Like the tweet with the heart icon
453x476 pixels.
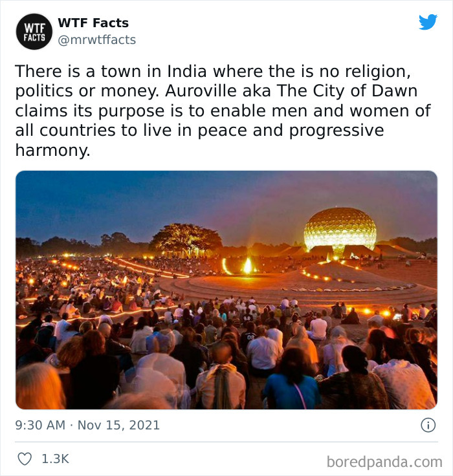tap(25, 459)
